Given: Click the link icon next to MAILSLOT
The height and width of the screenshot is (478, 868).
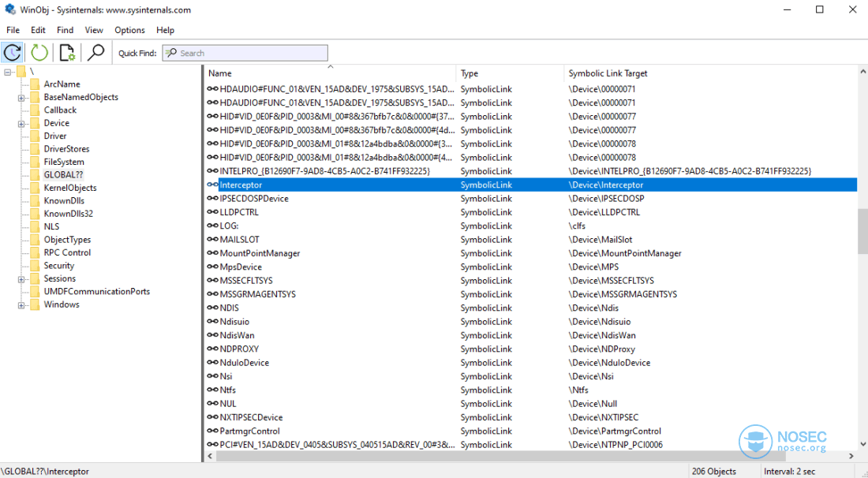Looking at the screenshot, I should click(x=212, y=240).
